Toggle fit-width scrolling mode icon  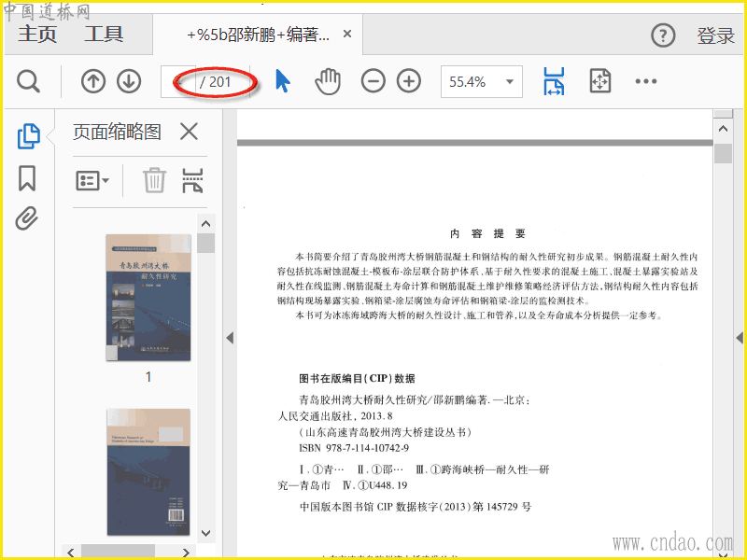click(554, 81)
